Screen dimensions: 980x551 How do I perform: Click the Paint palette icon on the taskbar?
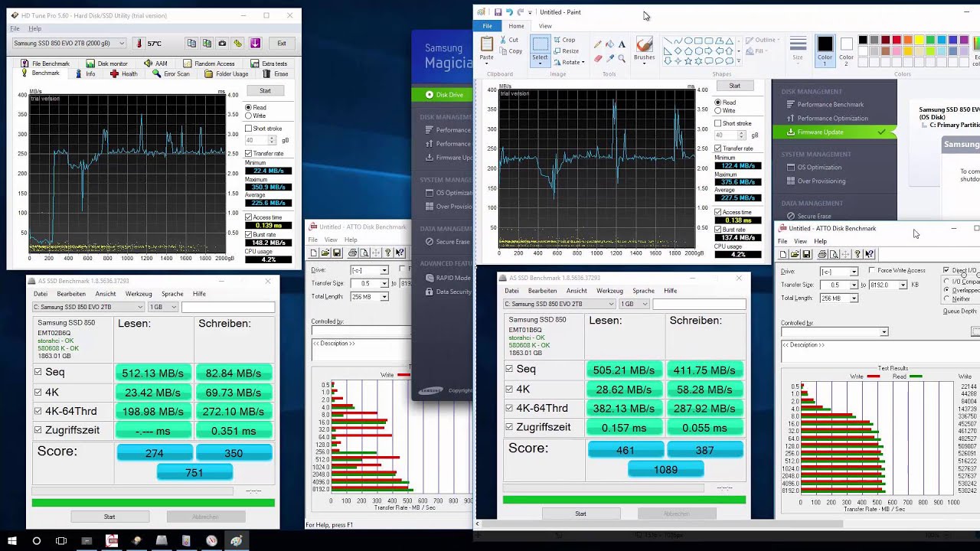(x=237, y=541)
